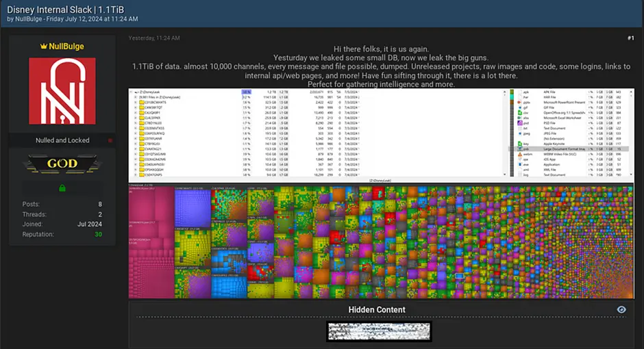The height and width of the screenshot is (349, 644).
Task: Click the Excel icon for xlsx row
Action: (517, 117)
